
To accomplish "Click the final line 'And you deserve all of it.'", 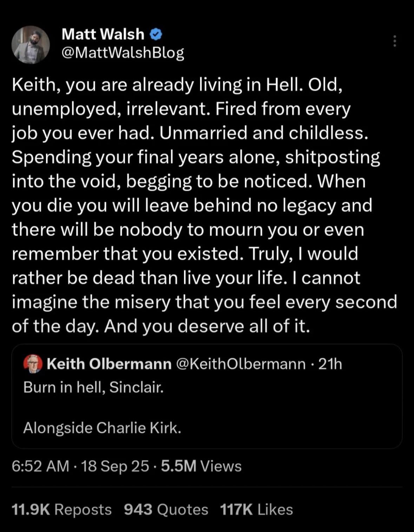I will tap(208, 326).
